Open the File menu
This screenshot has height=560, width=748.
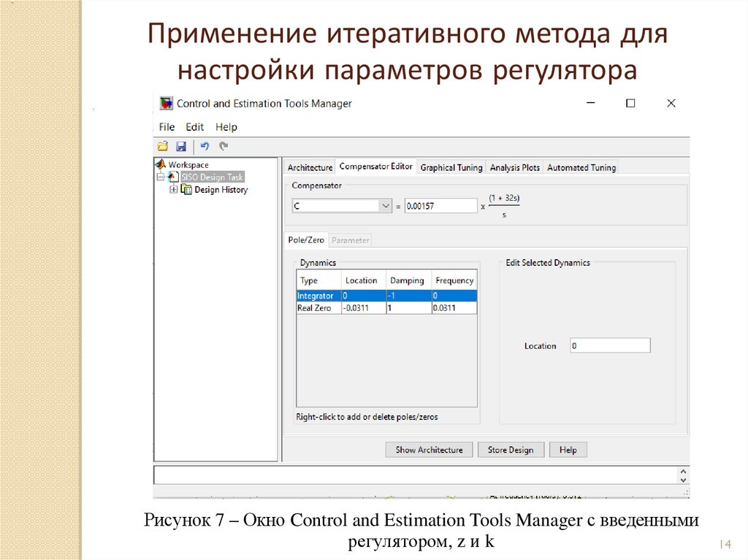tap(167, 127)
